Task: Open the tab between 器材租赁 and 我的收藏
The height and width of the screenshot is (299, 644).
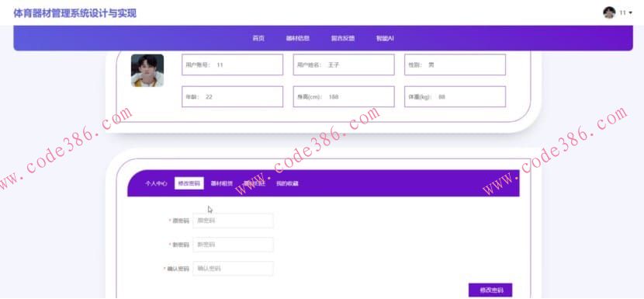Action: click(254, 183)
